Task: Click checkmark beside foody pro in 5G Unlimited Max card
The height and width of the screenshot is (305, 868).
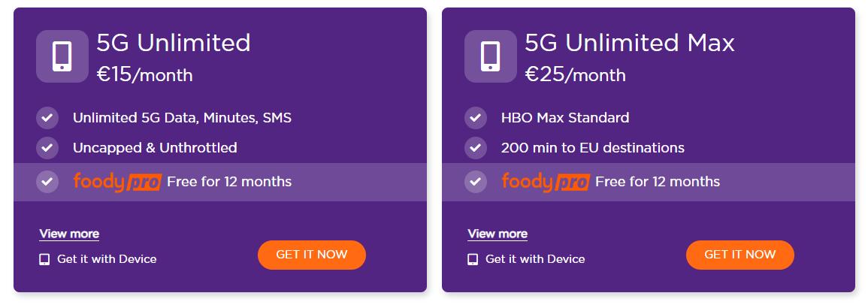Action: (x=475, y=182)
